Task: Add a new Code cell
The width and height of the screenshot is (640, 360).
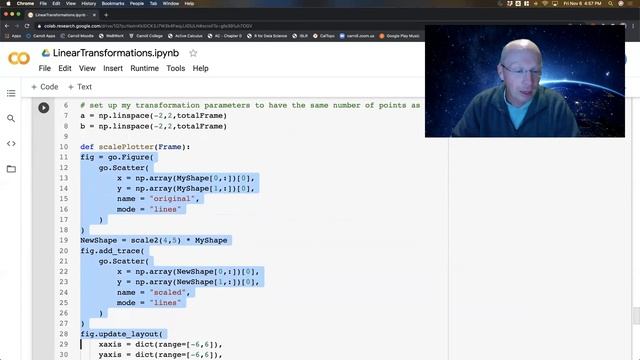Action: [45, 87]
